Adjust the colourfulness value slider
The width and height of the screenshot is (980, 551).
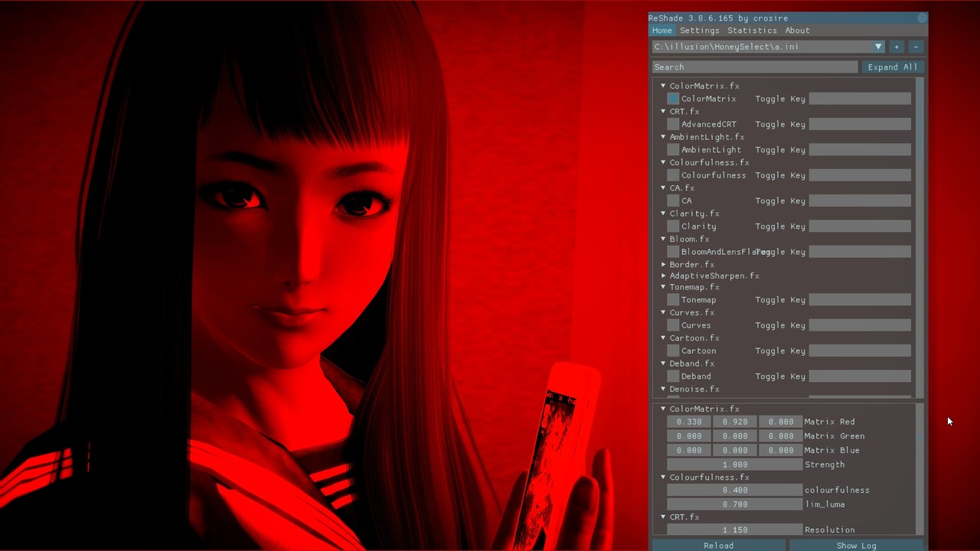[734, 490]
